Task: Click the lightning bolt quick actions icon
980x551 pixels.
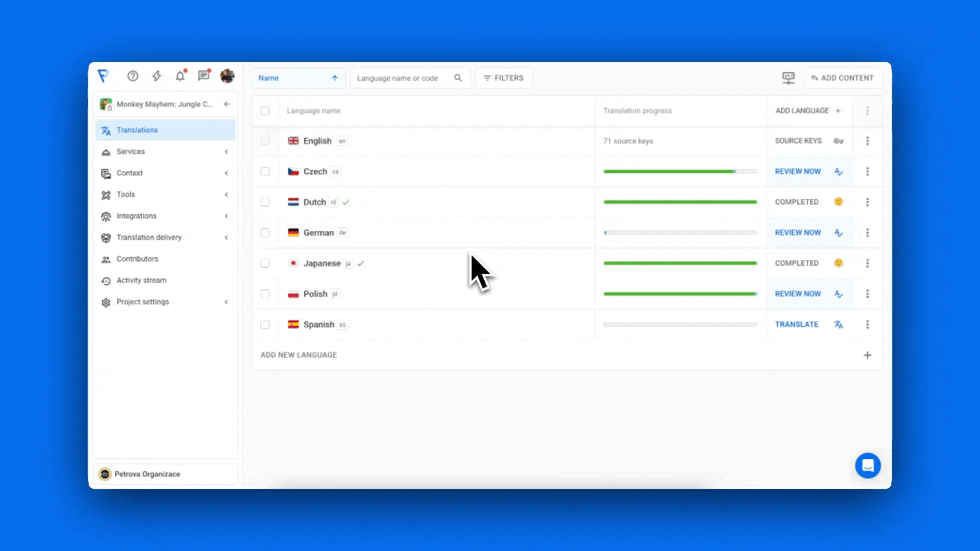Action: coord(157,76)
